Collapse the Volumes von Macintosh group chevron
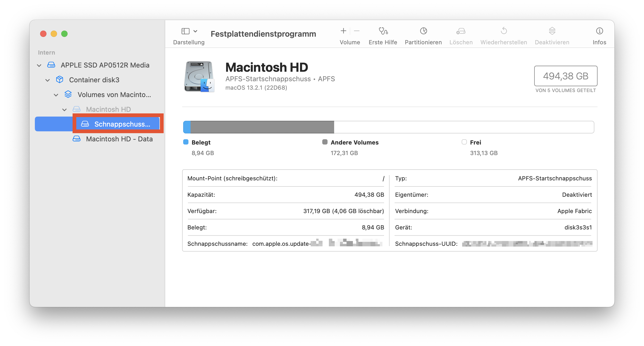Viewport: 644px width, 346px height. 56,95
